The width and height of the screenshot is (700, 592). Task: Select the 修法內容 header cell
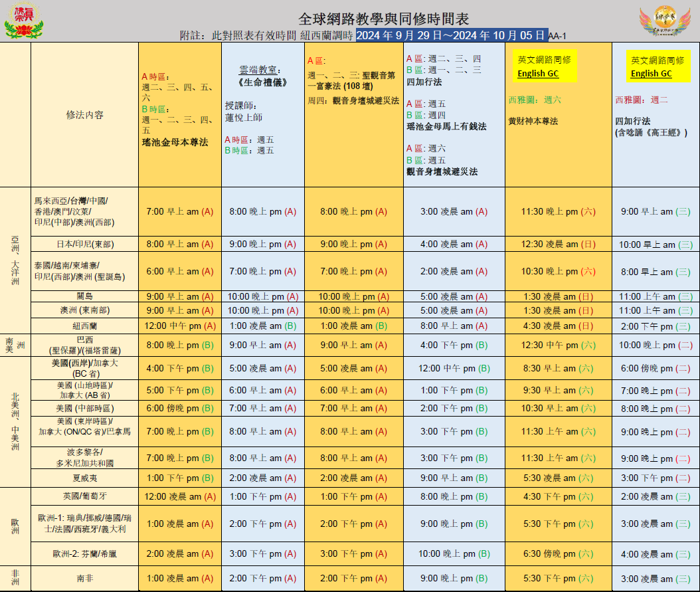coord(84,115)
